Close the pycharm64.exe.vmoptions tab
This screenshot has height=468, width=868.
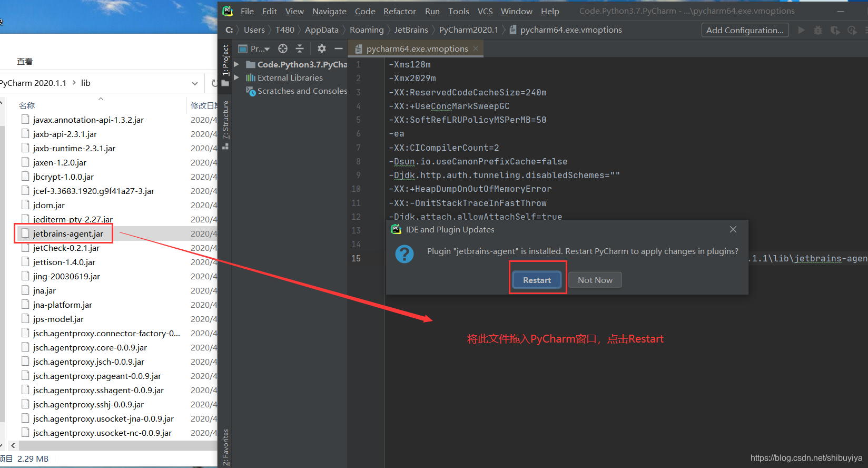click(476, 48)
